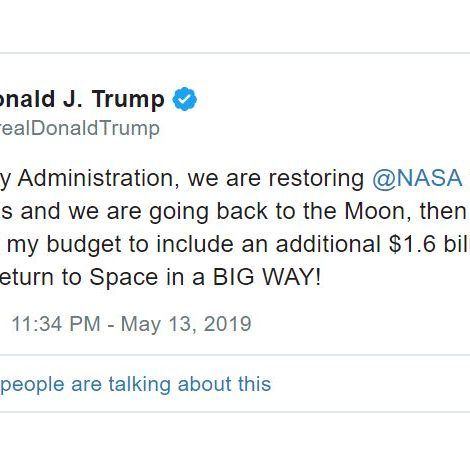Click the 11:34 PM timestamp

pyautogui.click(x=56, y=324)
